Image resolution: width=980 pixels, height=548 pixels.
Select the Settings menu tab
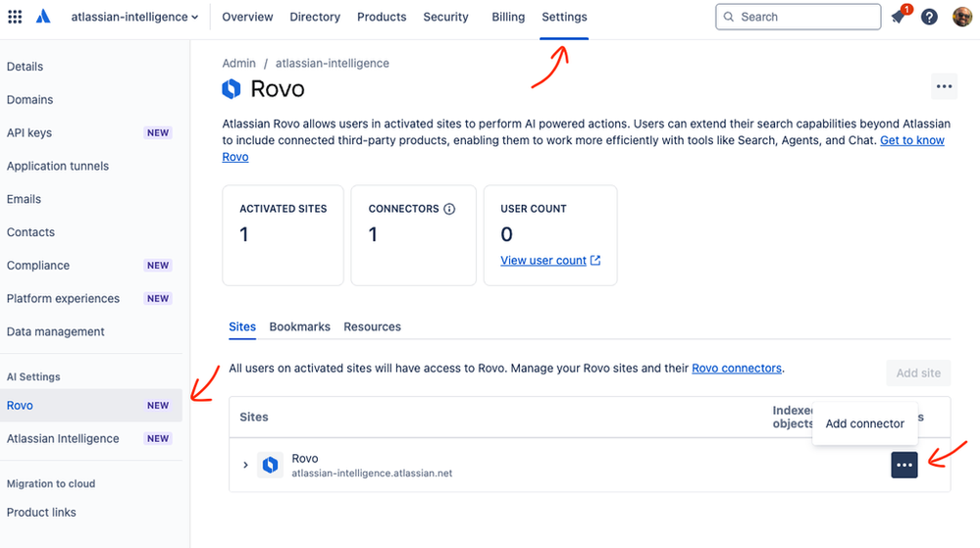tap(564, 17)
